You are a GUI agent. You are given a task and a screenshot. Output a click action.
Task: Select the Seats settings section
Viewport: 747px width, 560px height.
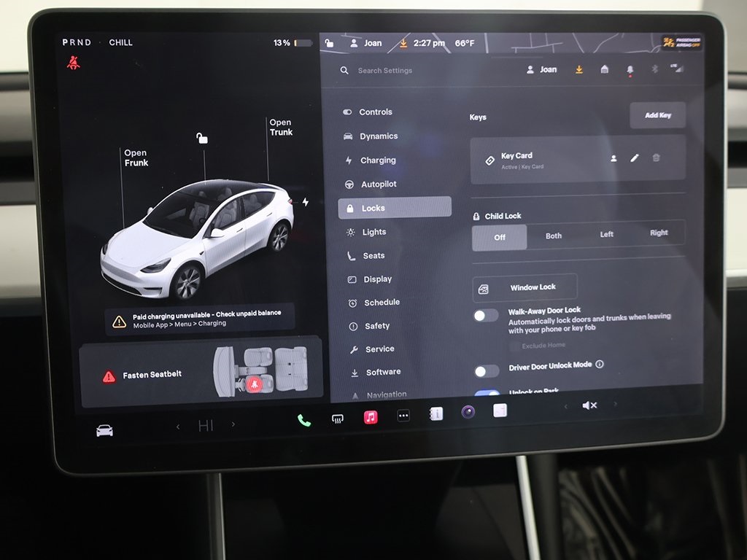[373, 255]
